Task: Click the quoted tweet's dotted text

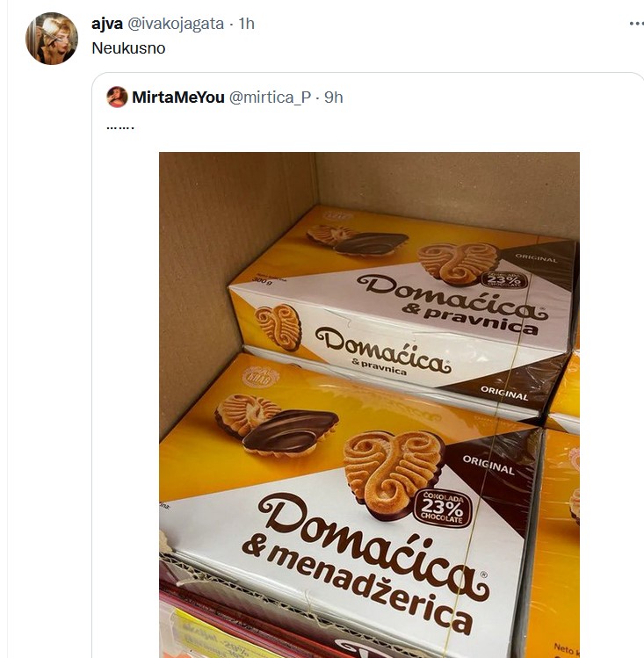Action: (x=119, y=127)
